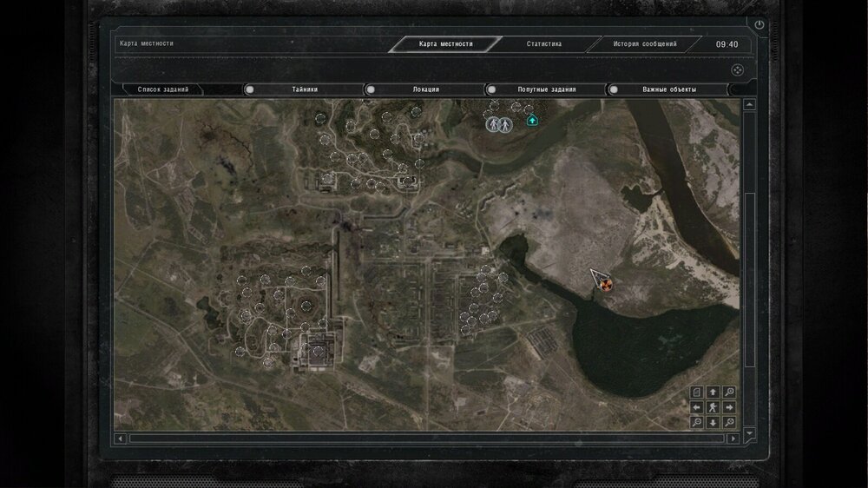Click the bottom-right magnifier reset zoom icon

[729, 422]
